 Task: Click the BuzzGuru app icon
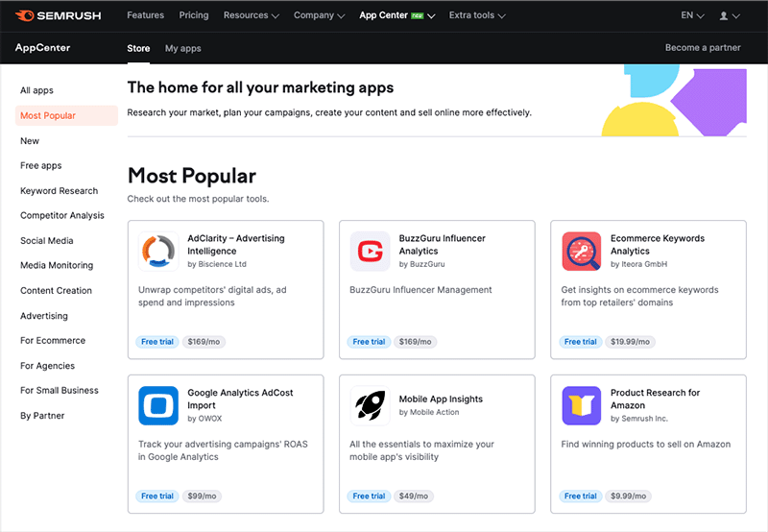click(370, 252)
